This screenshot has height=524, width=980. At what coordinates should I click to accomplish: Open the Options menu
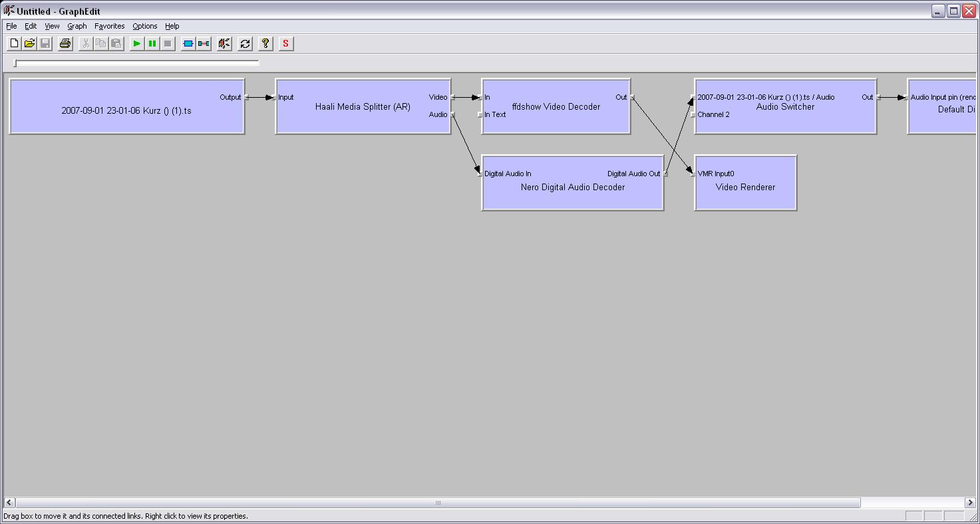[x=144, y=26]
